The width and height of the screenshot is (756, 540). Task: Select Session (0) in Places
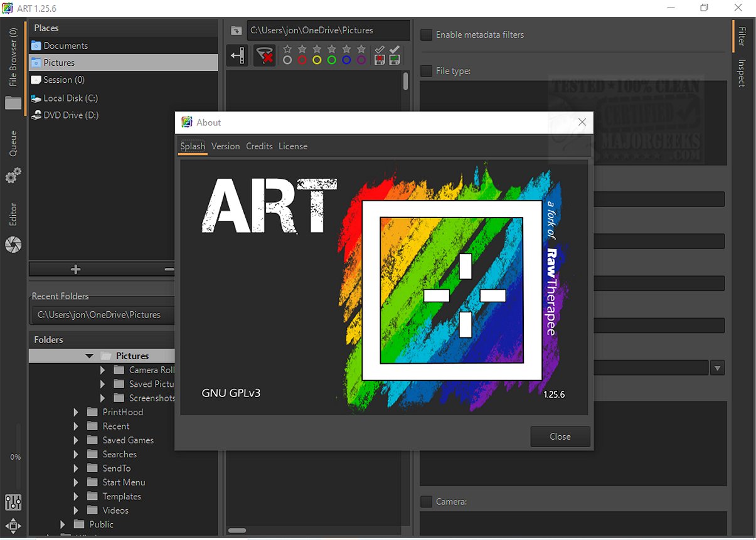click(124, 80)
